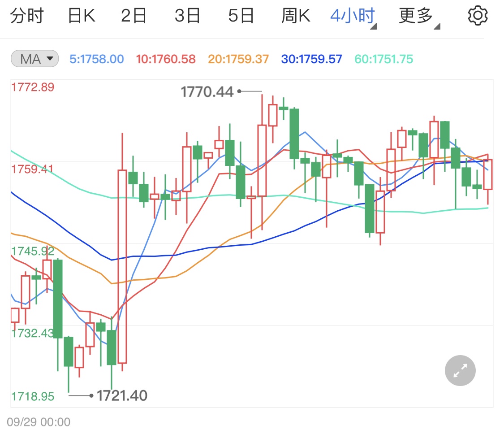Expand the 更多 options dropdown
Screen dimensions: 504x434
pyautogui.click(x=414, y=15)
